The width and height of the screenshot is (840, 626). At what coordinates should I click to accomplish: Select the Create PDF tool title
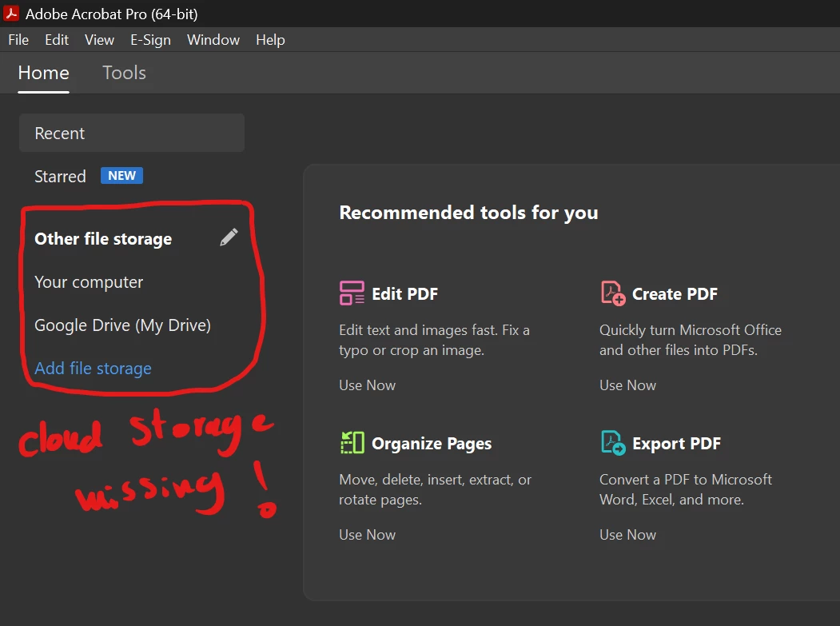coord(675,293)
